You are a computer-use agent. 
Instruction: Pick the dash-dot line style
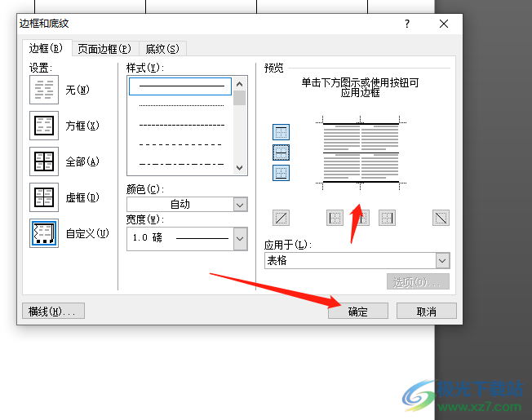[181, 165]
